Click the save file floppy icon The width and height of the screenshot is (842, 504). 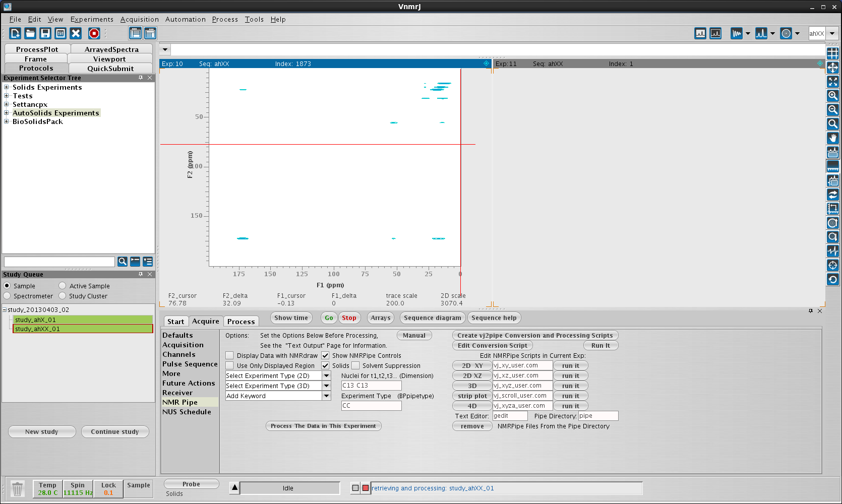(x=45, y=33)
